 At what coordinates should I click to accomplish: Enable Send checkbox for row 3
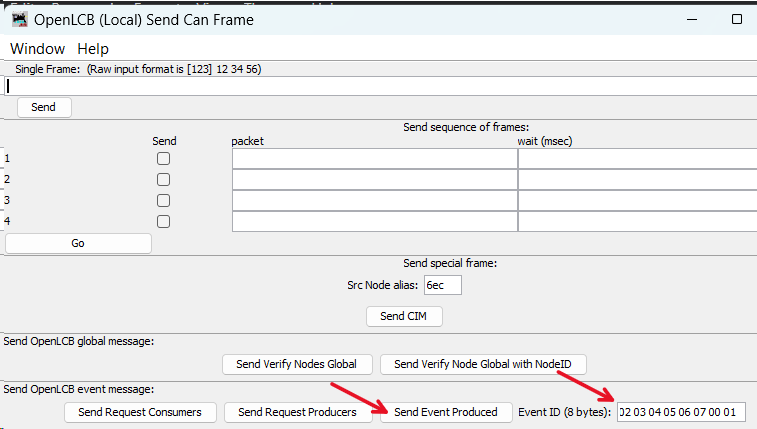164,201
